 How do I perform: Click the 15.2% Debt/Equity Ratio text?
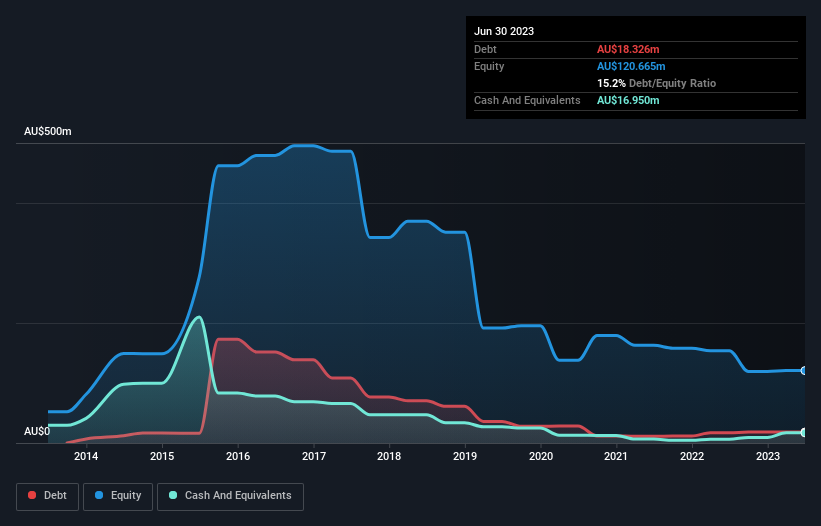(656, 83)
